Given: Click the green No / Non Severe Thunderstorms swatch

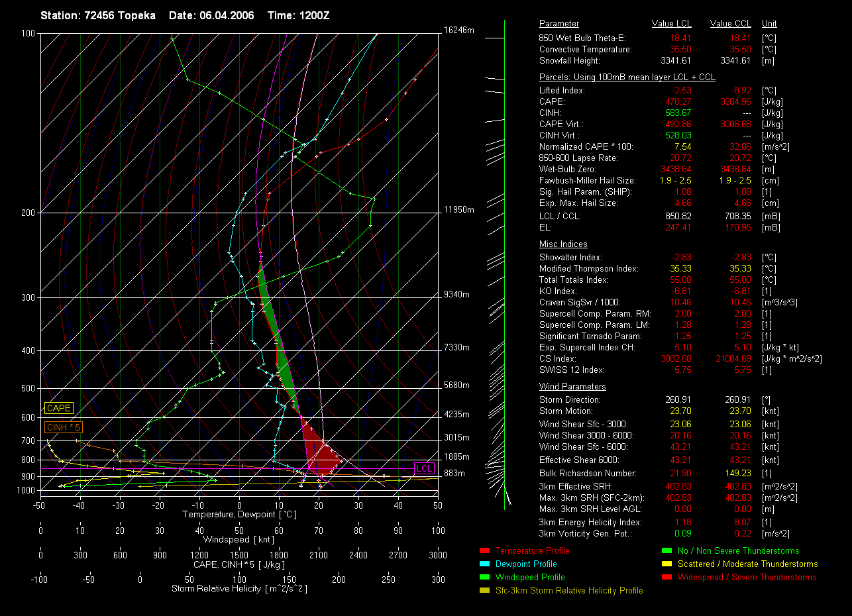Looking at the screenshot, I should (666, 551).
